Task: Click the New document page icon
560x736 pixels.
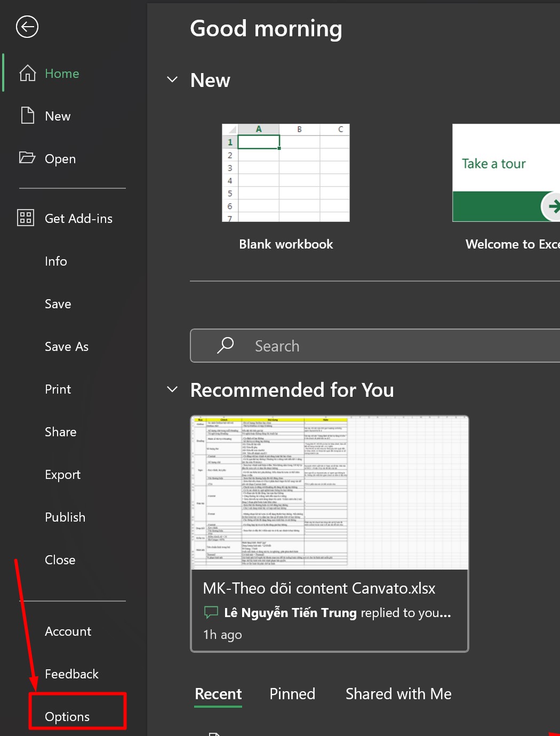Action: coord(28,115)
